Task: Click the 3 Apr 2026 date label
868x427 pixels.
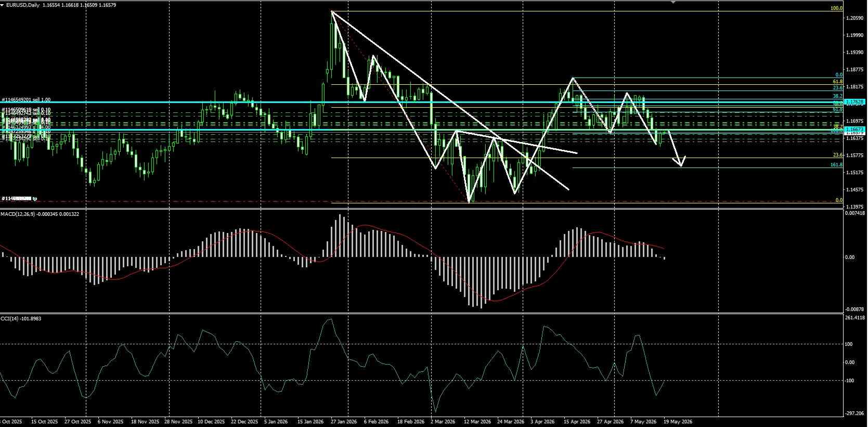Action: click(542, 422)
